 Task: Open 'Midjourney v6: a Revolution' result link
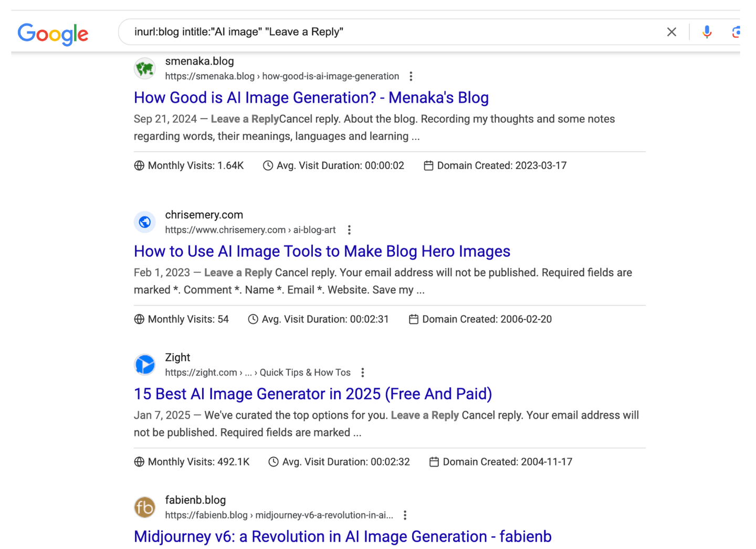pos(342,536)
